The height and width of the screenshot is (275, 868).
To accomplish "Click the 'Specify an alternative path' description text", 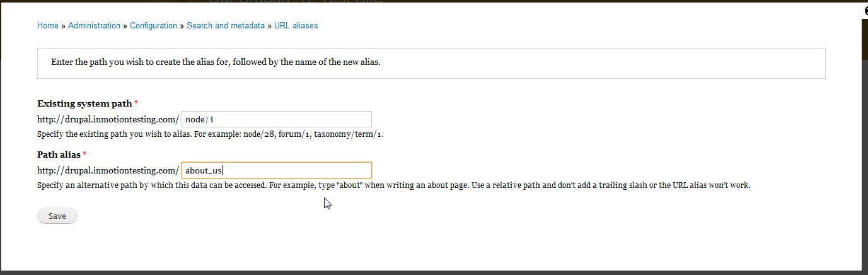I will [x=393, y=185].
